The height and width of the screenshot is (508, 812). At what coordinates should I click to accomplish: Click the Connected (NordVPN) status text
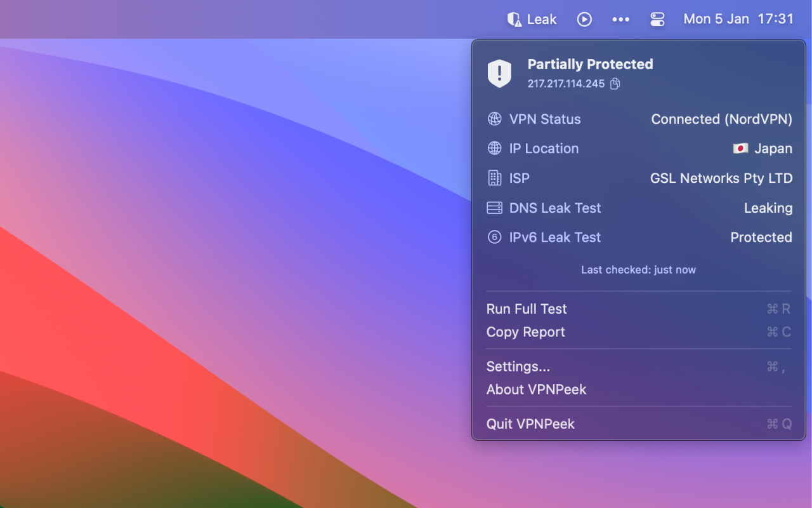[721, 119]
